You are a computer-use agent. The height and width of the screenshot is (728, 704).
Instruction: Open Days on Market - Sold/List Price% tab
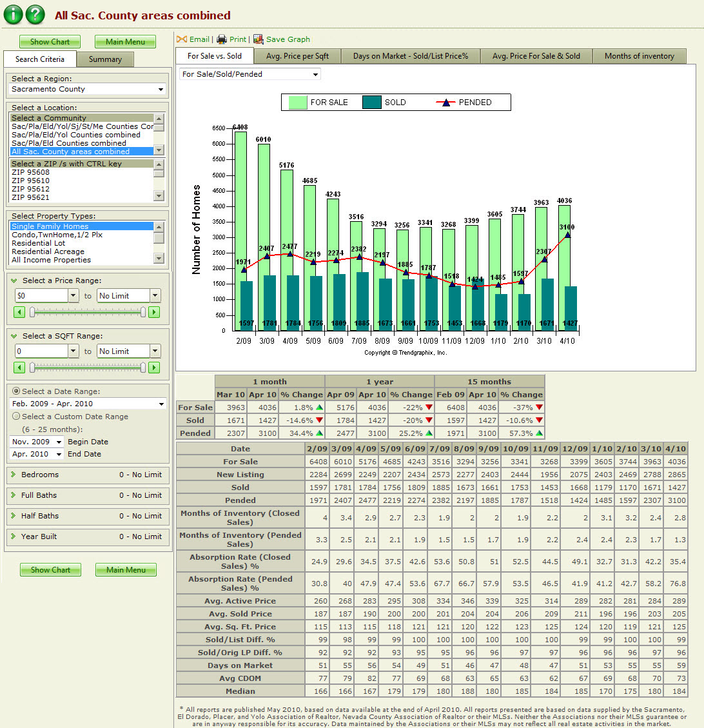click(x=411, y=56)
